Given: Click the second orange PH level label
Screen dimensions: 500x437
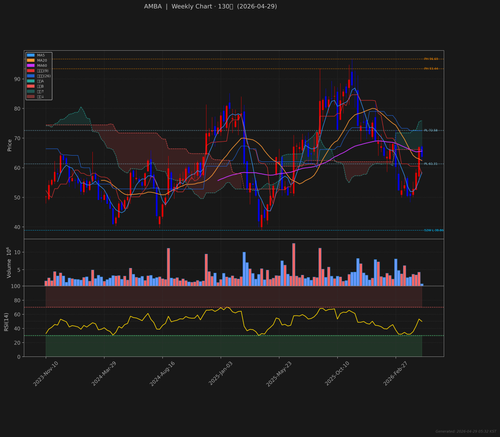Looking at the screenshot, I should pos(431,69).
